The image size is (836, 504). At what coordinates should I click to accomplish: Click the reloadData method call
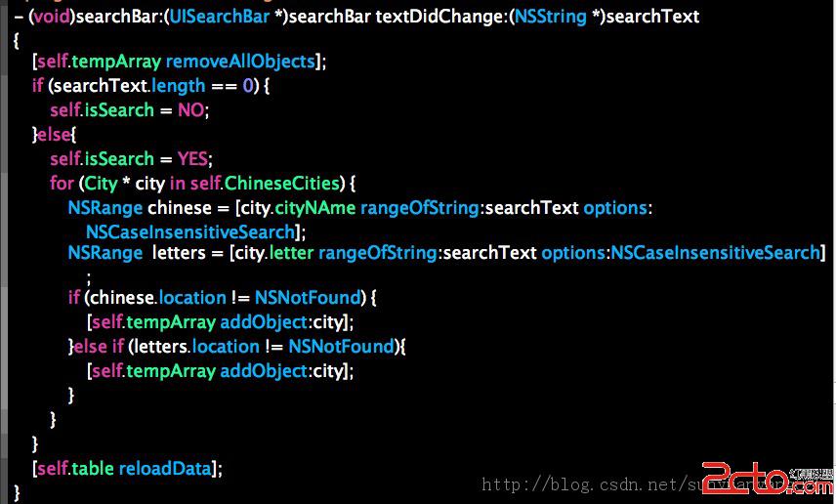tap(164, 468)
